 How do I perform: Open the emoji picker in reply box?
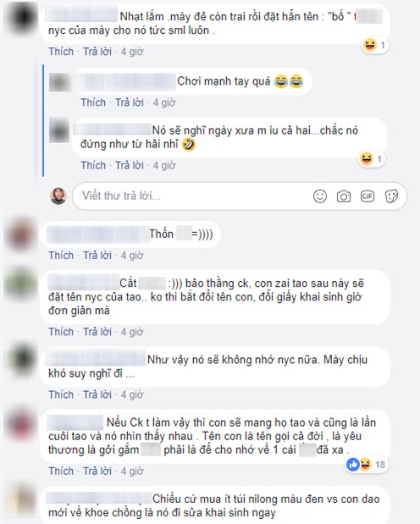point(320,196)
